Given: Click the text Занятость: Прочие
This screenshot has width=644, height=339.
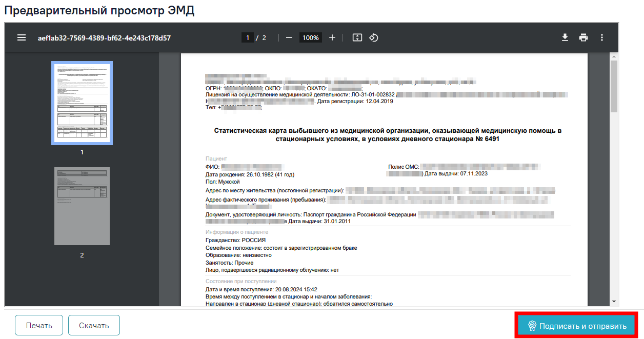Looking at the screenshot, I should [230, 263].
